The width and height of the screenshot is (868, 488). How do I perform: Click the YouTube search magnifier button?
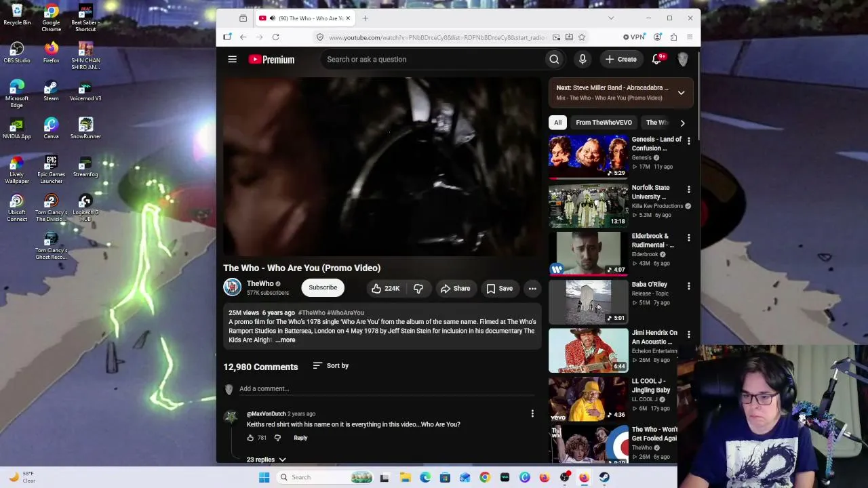[554, 60]
